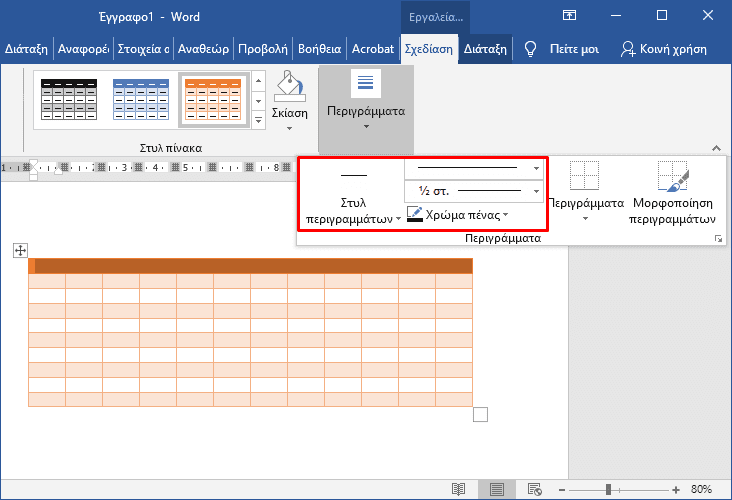Click the Borders grid icon in popup

click(x=584, y=177)
